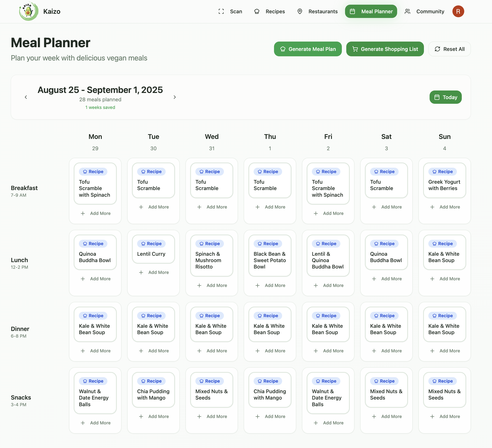Click the refresh icon in Reset All
The image size is (492, 448).
437,49
